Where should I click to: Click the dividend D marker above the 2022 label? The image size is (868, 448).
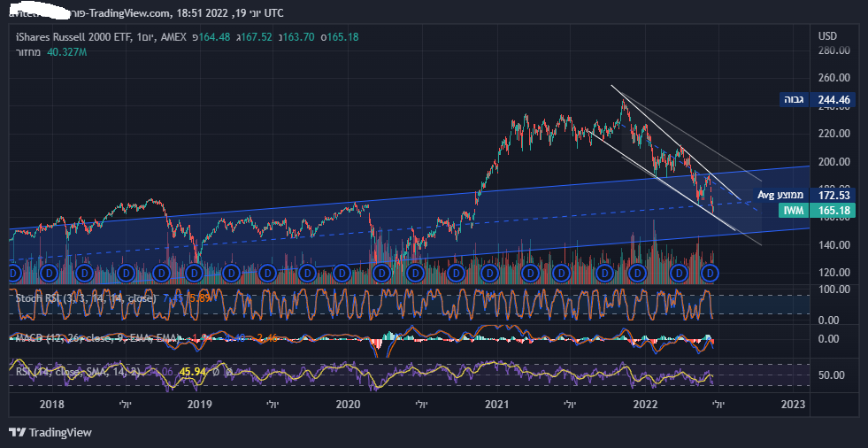(638, 273)
